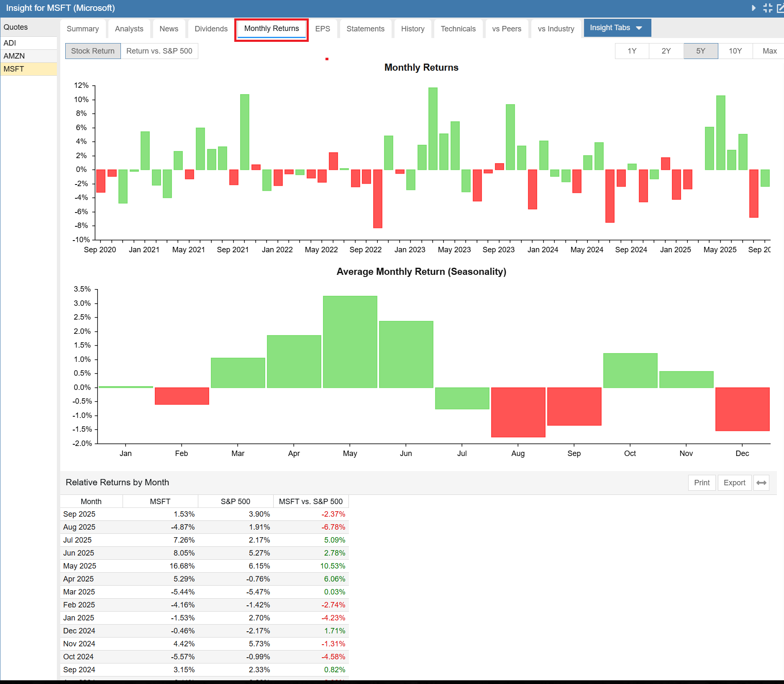The width and height of the screenshot is (784, 684).
Task: Click the Print button
Action: [702, 483]
